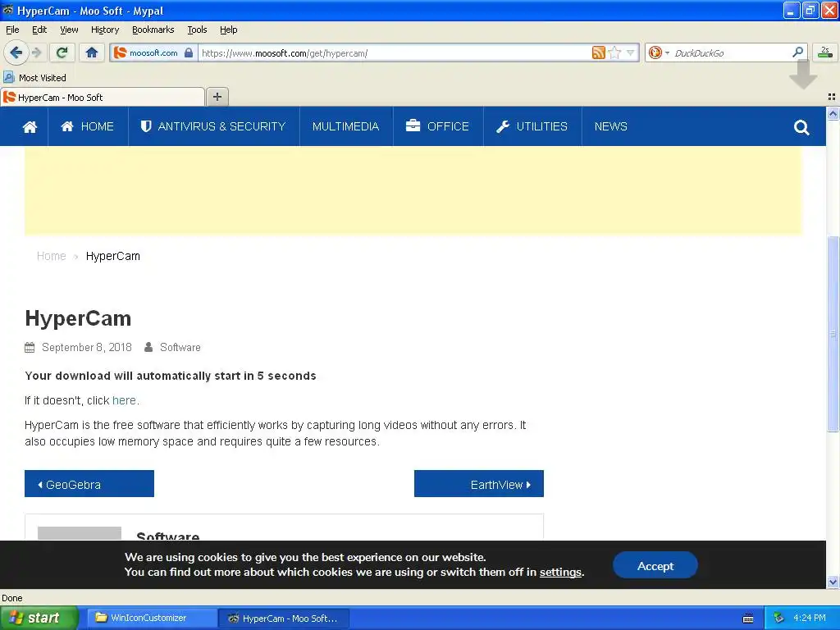Click the Software author link
Screen dimensions: 840x630
pyautogui.click(x=180, y=347)
